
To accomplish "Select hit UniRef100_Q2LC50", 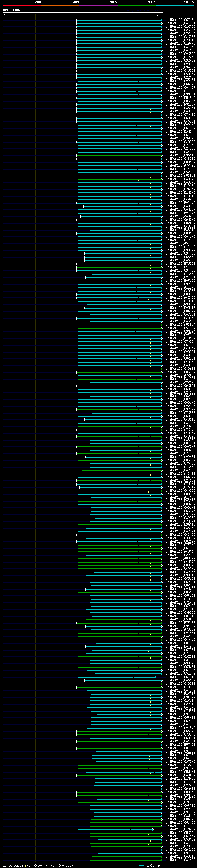I will coord(180,145).
